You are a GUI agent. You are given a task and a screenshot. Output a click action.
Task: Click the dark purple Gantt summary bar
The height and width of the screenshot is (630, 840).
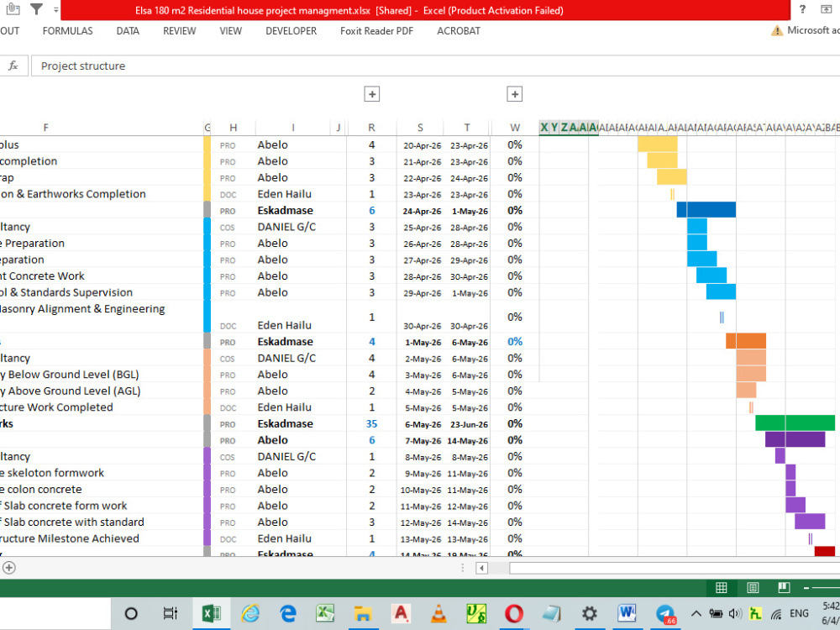(795, 439)
